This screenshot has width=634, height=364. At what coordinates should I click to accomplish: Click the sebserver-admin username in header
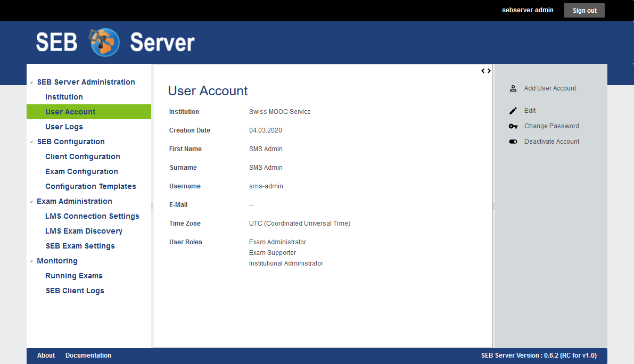tap(528, 10)
